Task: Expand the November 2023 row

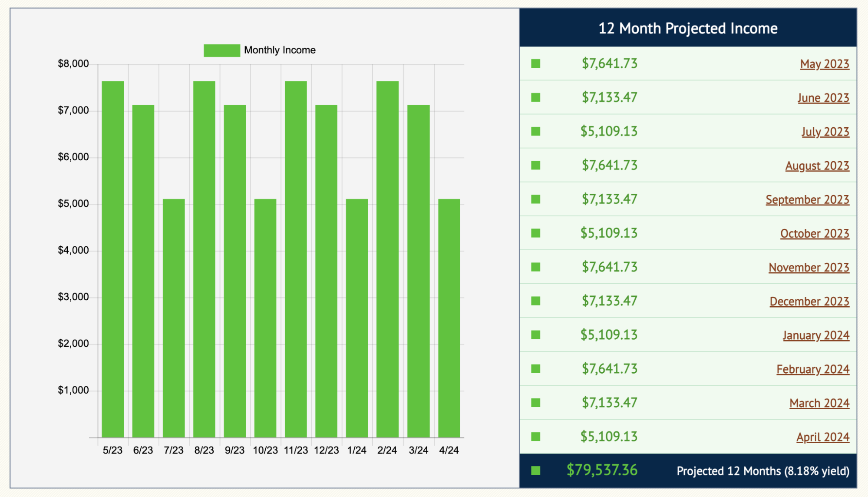Action: [x=809, y=267]
